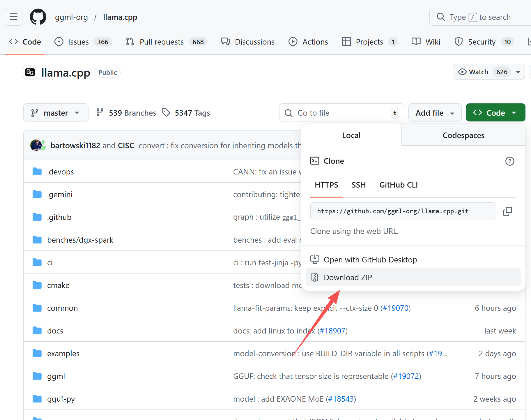Expand the Watch options caret
Viewport: 531px width, 420px height.
pyautogui.click(x=518, y=72)
